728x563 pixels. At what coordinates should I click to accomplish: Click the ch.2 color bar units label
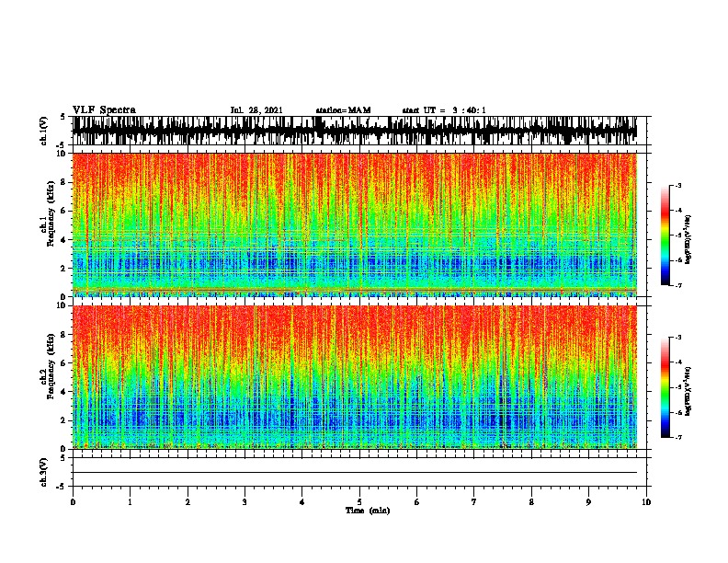coord(688,391)
